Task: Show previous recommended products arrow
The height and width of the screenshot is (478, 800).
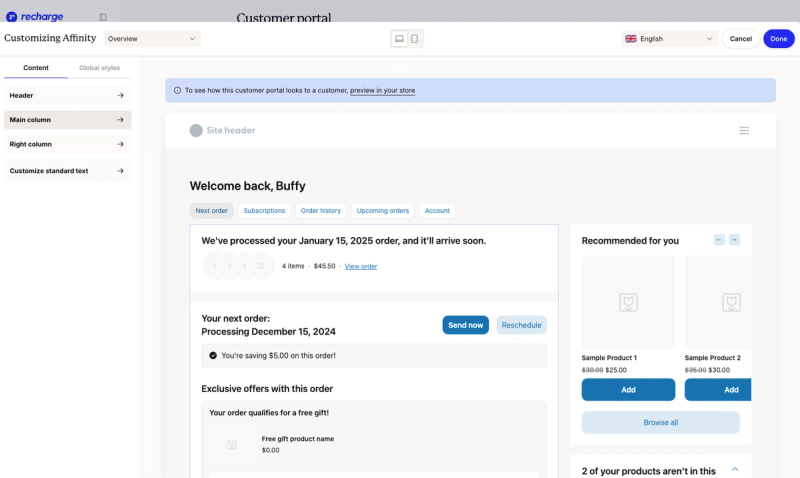Action: click(x=719, y=239)
